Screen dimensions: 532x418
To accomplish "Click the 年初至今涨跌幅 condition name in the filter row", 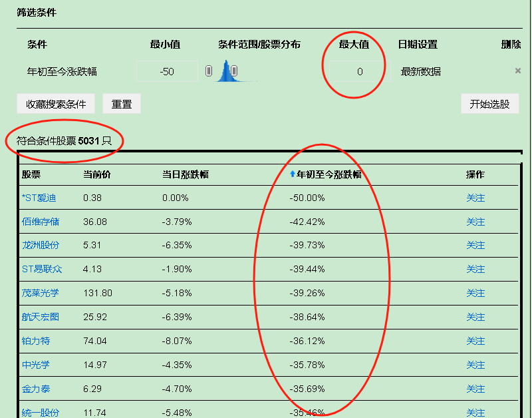I will coord(62,72).
